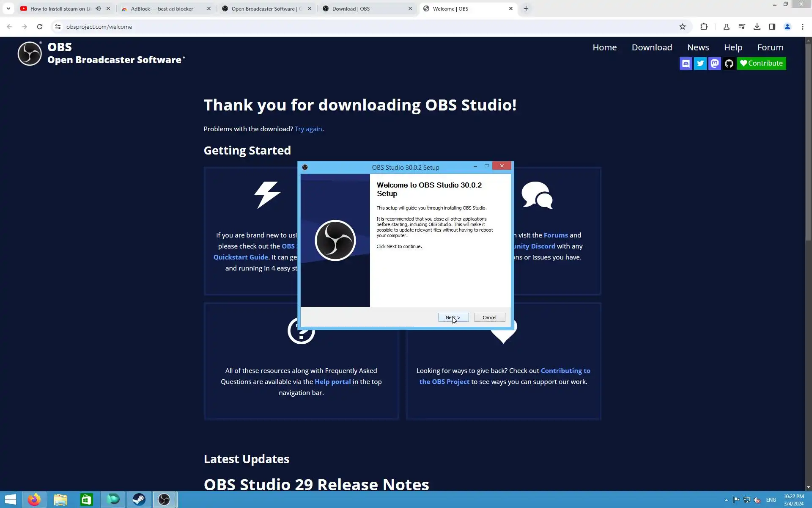Launch Steam from the taskbar

139,500
